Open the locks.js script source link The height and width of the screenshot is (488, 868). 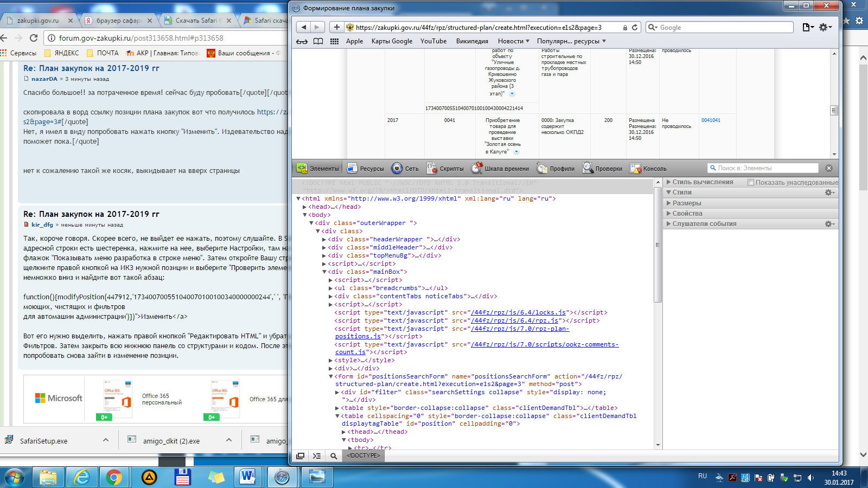(x=518, y=313)
